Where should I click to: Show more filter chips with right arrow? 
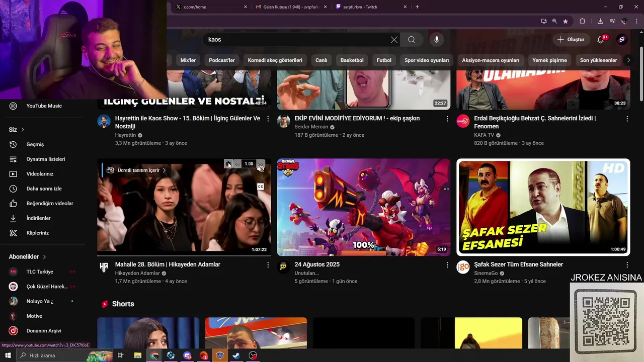click(x=628, y=60)
